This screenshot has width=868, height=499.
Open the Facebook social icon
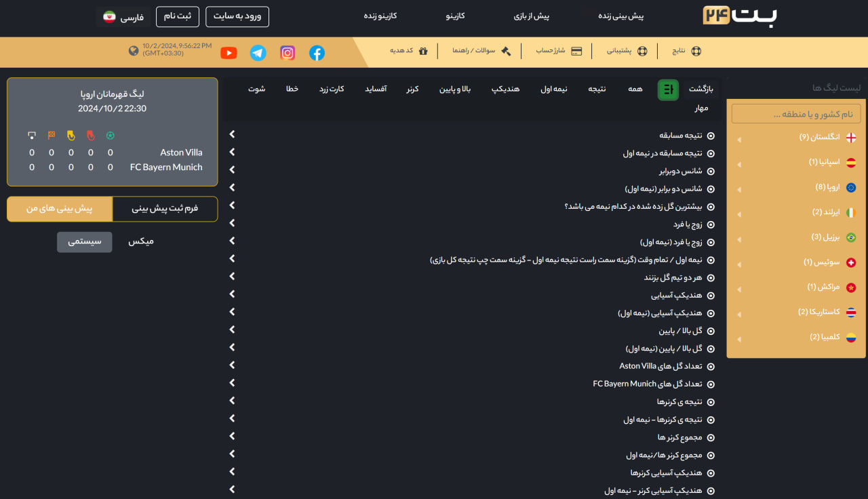tap(317, 53)
